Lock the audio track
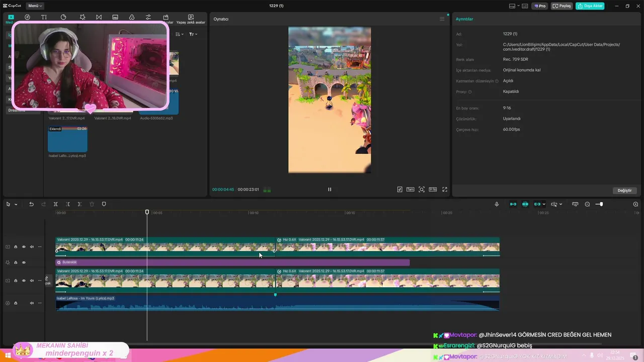 (16, 303)
